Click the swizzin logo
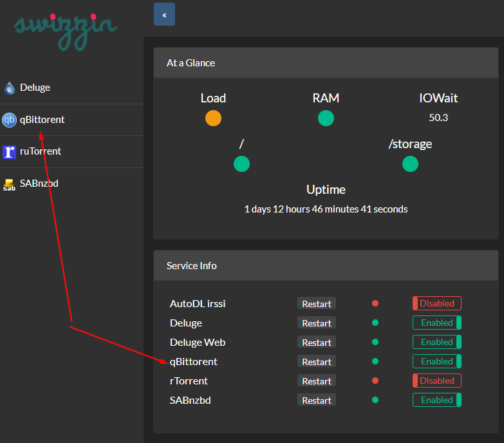The height and width of the screenshot is (443, 504). click(x=66, y=32)
